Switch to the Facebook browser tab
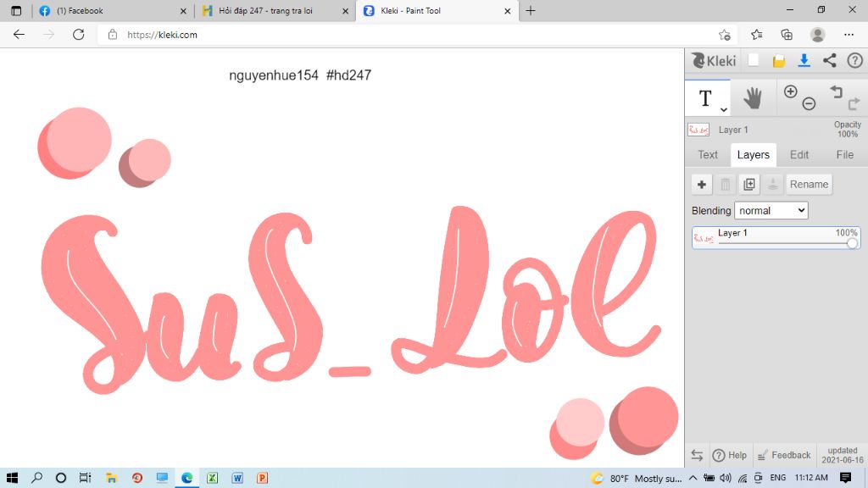 (111, 10)
